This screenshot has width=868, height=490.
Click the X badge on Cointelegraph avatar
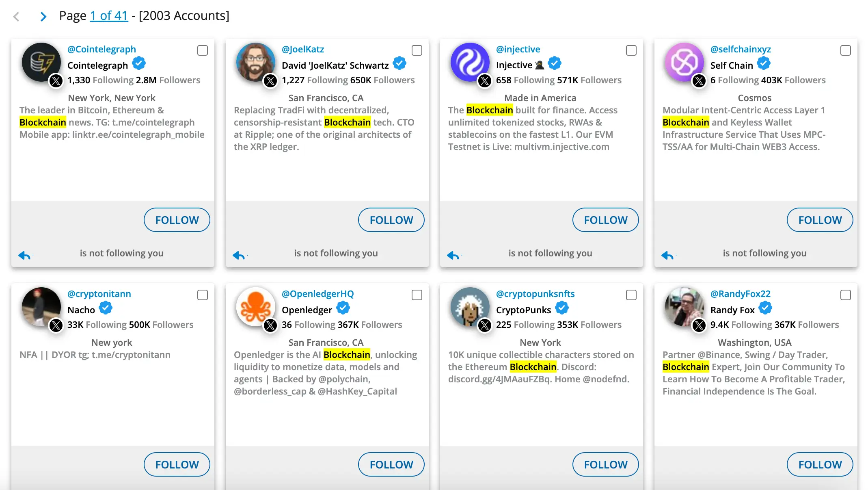(x=56, y=81)
